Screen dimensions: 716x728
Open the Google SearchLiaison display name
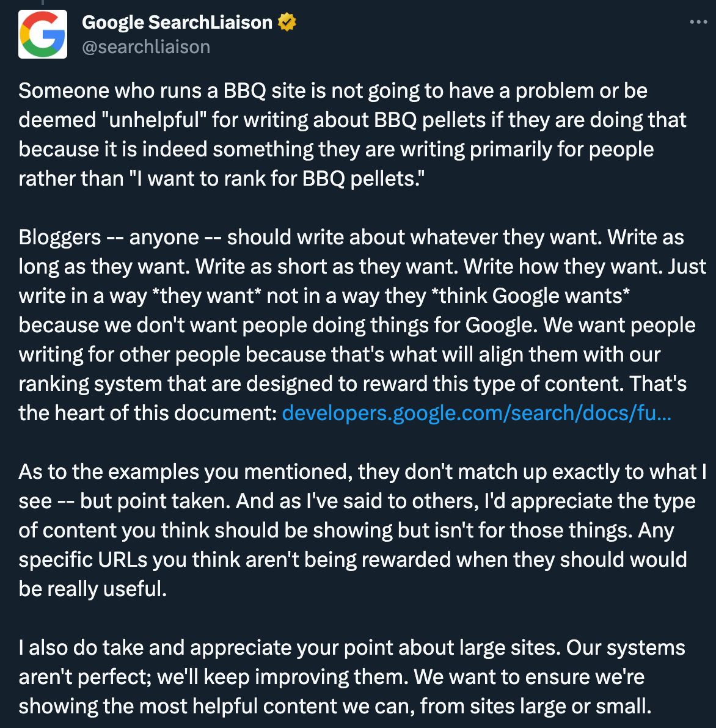click(177, 23)
